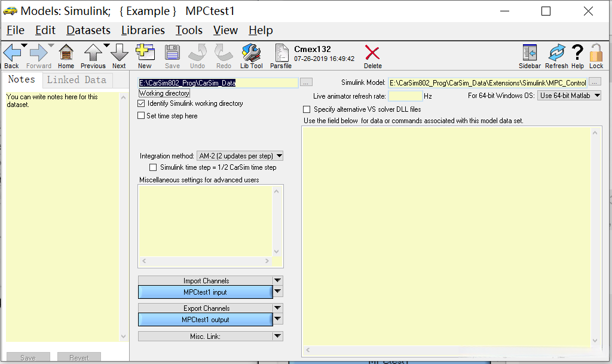Create a New dataset
Image resolution: width=612 pixels, height=364 pixels.
[145, 53]
